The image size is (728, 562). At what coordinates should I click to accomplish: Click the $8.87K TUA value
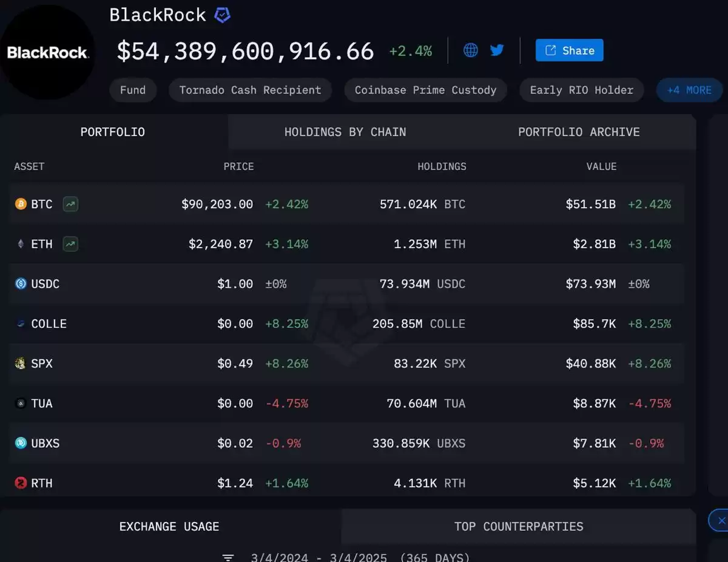click(x=595, y=403)
